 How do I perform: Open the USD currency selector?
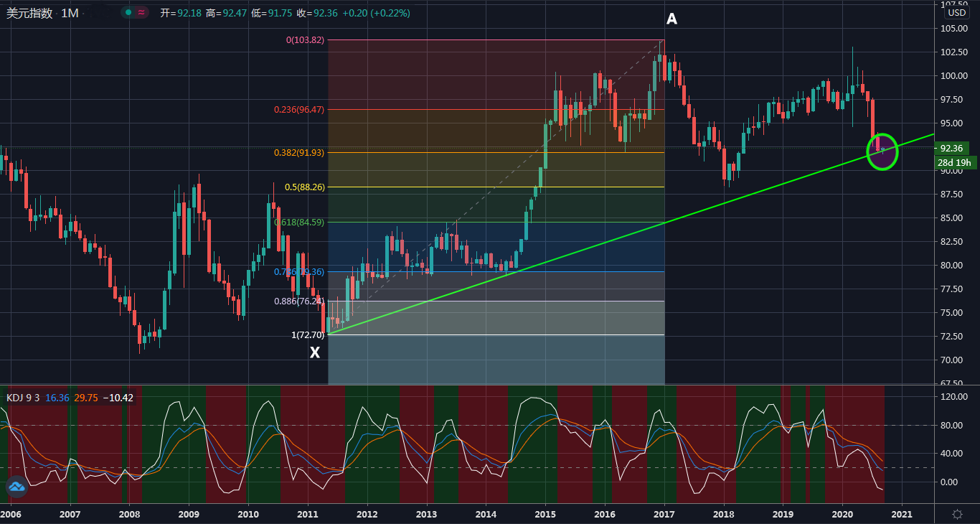click(956, 13)
